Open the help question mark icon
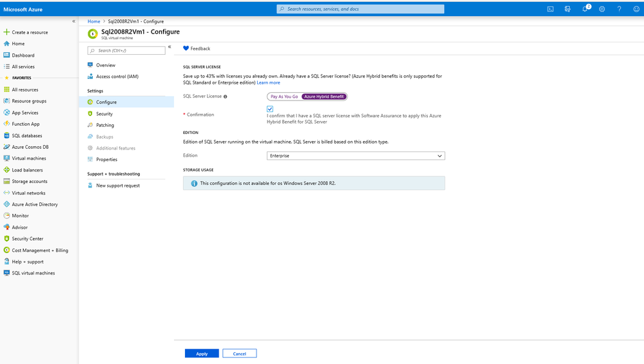This screenshot has height=364, width=644. [619, 9]
